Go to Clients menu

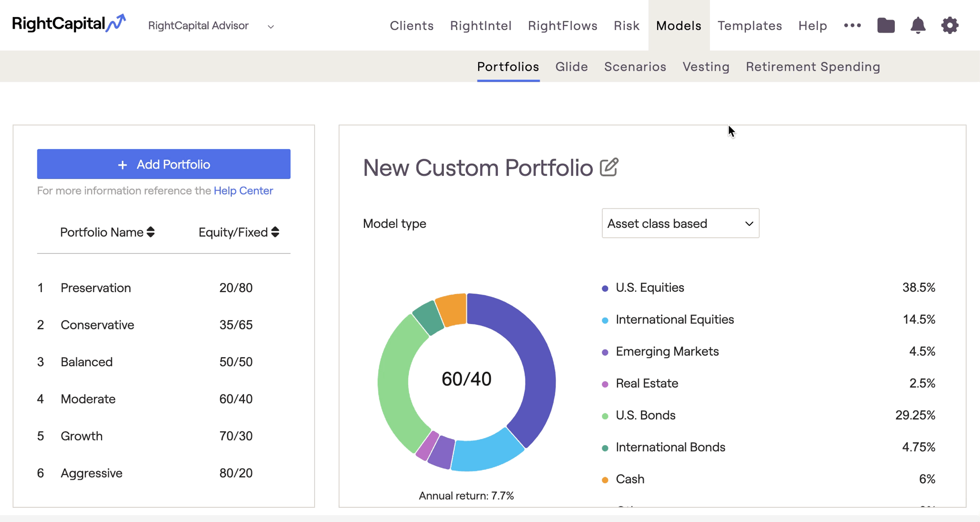pos(412,25)
